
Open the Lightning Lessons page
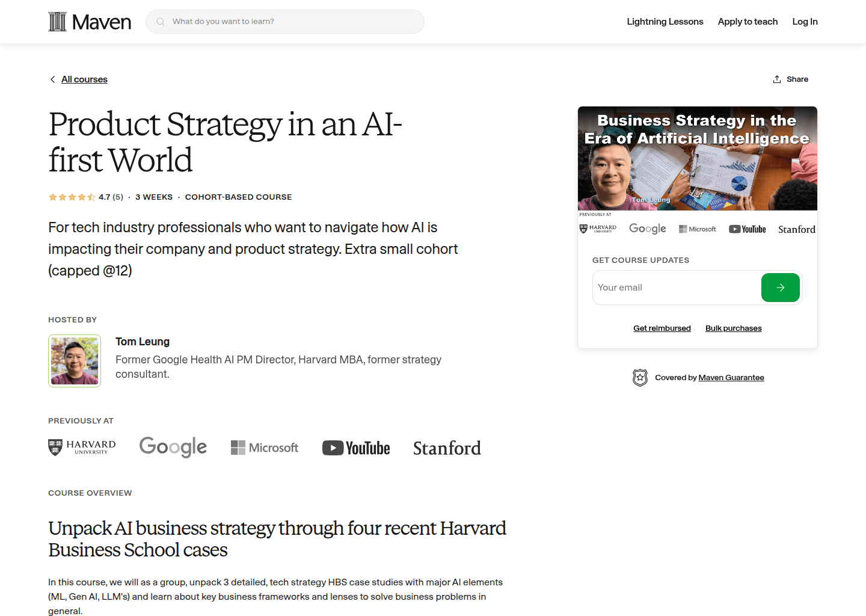pos(665,21)
